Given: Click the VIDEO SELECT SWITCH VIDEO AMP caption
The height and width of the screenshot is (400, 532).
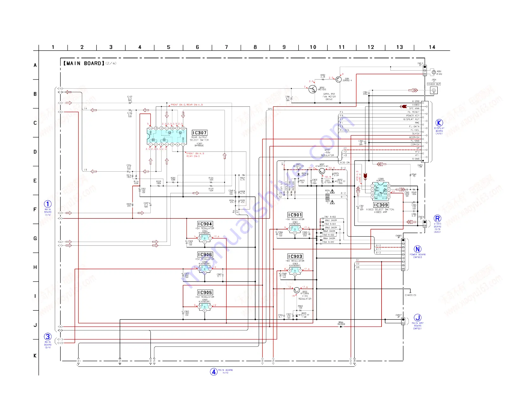Looking at the screenshot, I should (380, 211).
